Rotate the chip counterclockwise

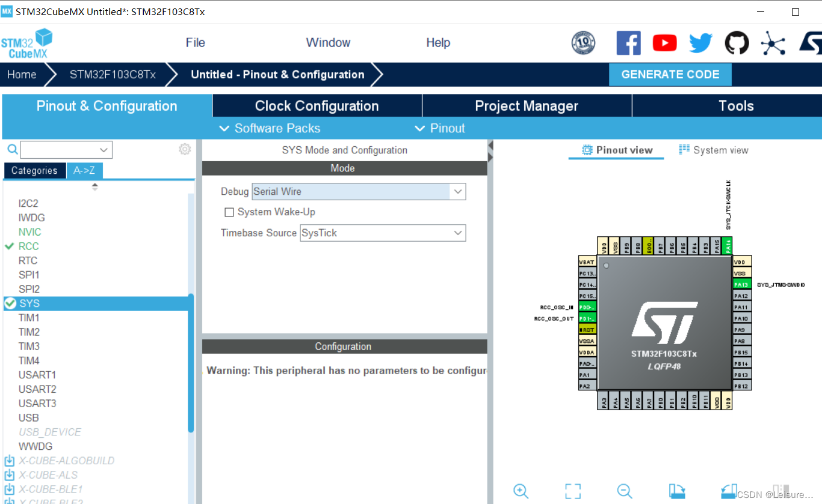coord(729,491)
